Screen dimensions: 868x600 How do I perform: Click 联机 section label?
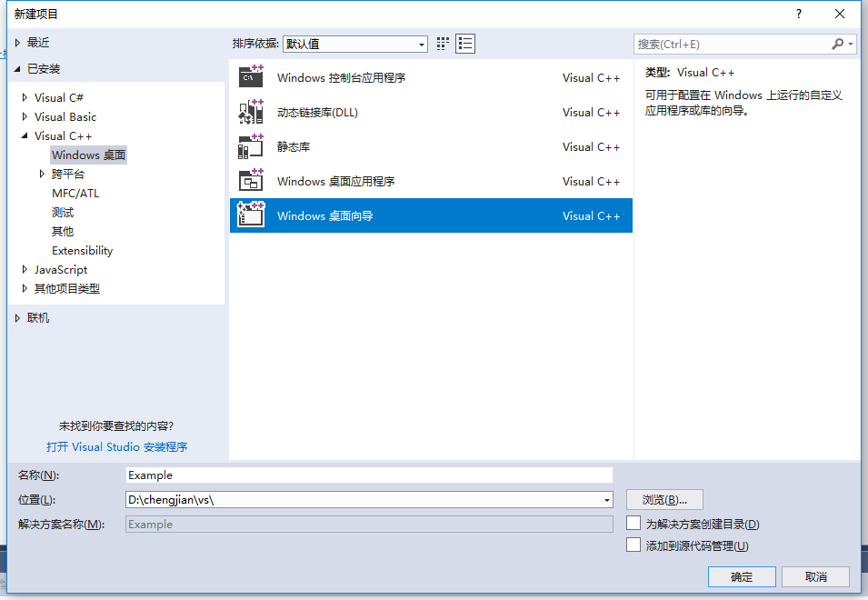coord(38,317)
